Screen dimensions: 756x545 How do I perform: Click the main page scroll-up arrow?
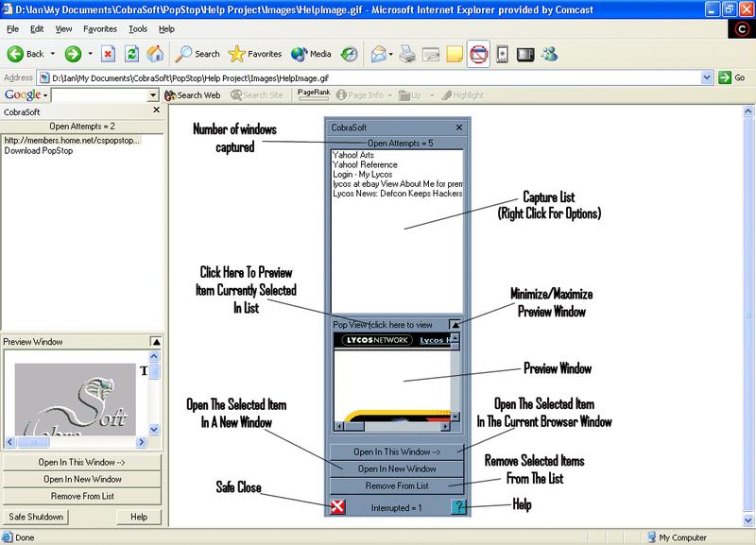pos(747,111)
